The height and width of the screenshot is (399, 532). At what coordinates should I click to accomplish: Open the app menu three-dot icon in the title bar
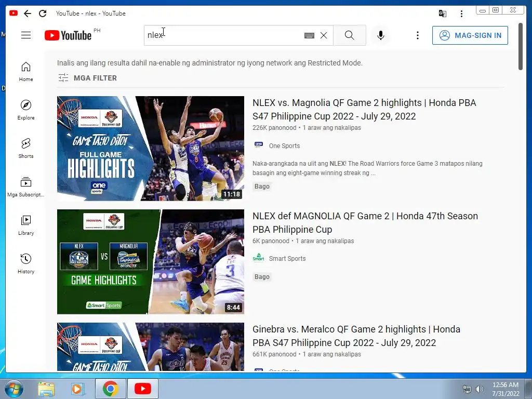[x=461, y=14]
